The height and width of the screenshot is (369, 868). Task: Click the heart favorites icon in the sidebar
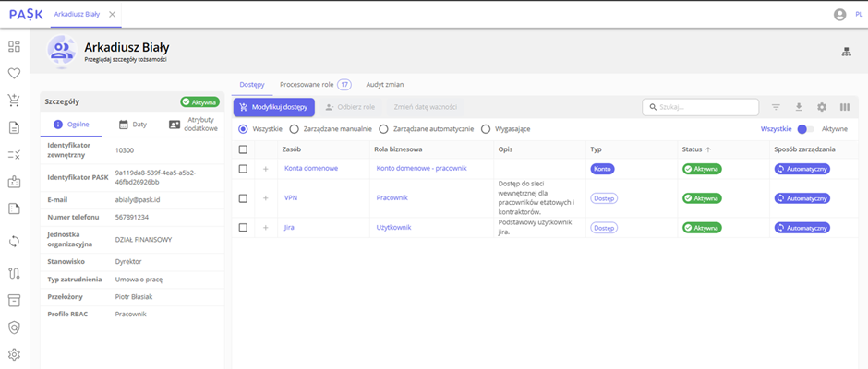point(14,73)
